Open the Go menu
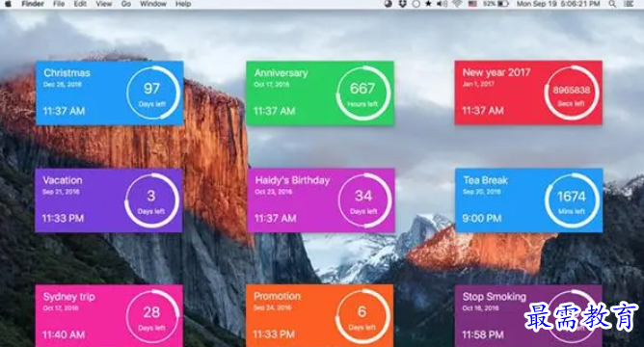Screen dimensions: 644x347 click(x=126, y=4)
